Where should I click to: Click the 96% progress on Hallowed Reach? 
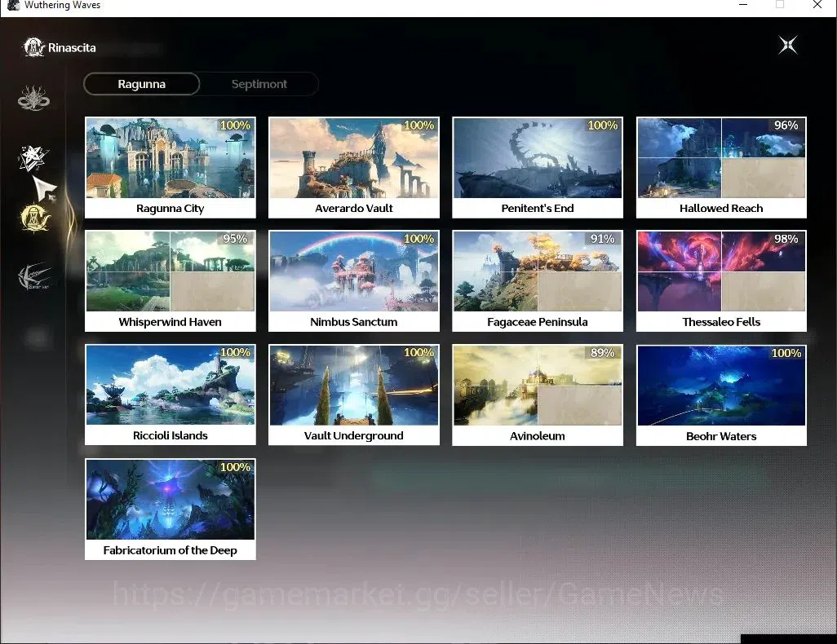coord(786,126)
